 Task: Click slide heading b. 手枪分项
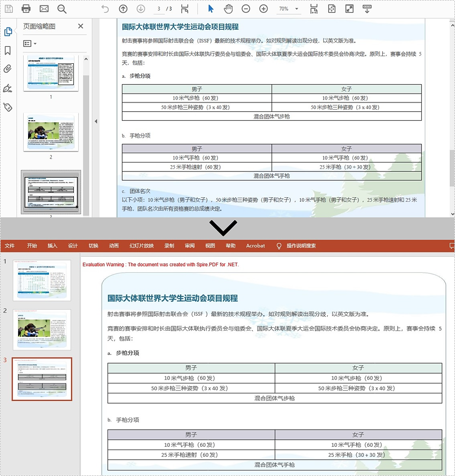124,420
